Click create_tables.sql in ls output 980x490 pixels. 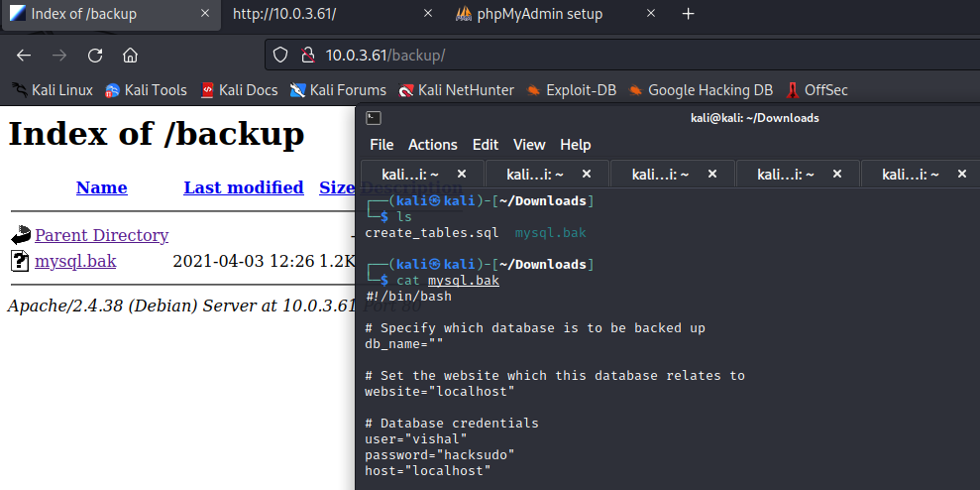click(x=432, y=233)
